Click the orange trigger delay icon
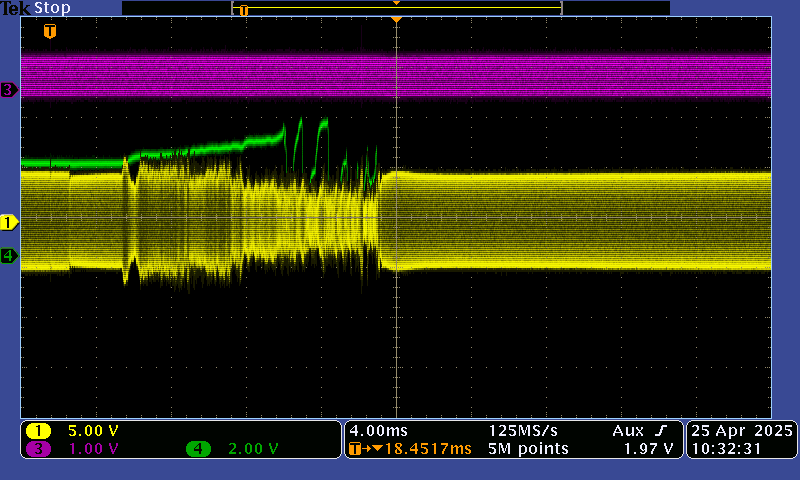The image size is (800, 480). (x=356, y=449)
